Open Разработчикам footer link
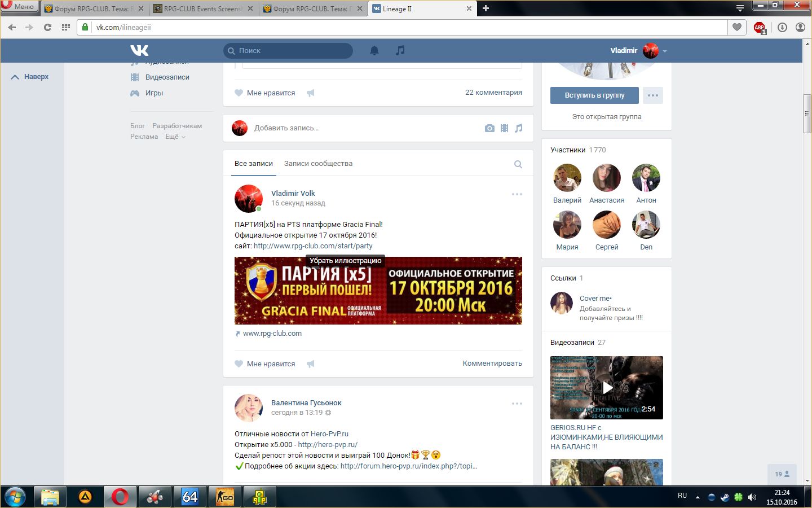The height and width of the screenshot is (508, 812). tap(177, 126)
